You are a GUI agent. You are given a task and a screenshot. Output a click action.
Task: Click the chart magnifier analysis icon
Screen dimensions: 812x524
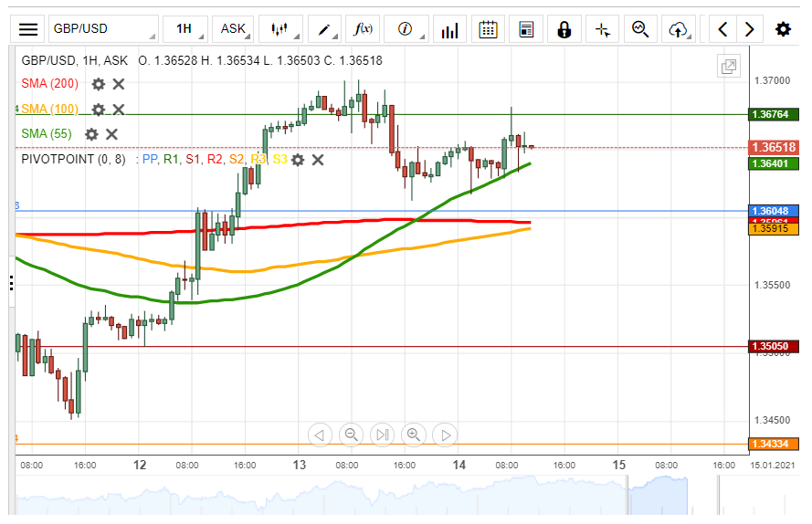point(640,29)
